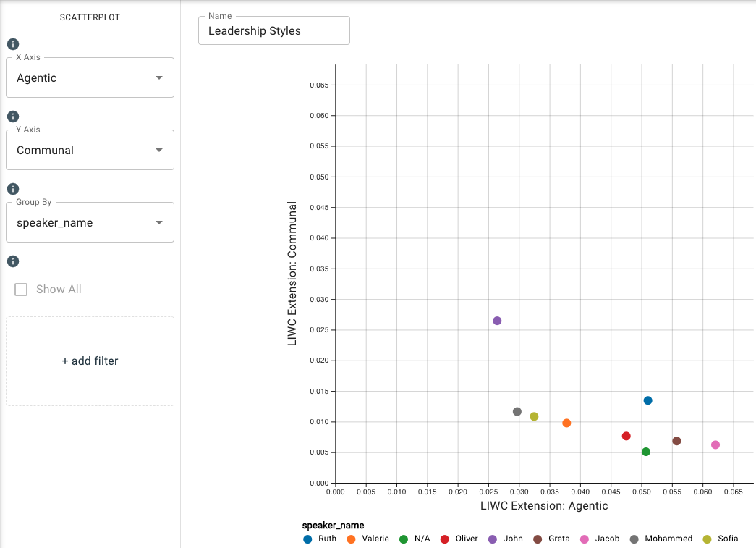Screen dimensions: 756x548
Task: Click the Name field showing Leadership Styles
Action: tap(273, 30)
